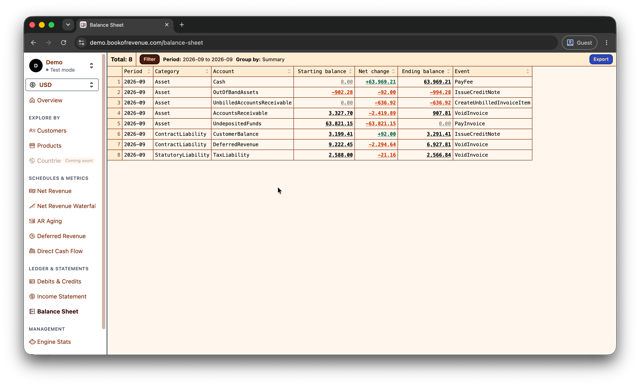Click the AR Aging sidebar icon
The image size is (640, 386).
pyautogui.click(x=32, y=221)
